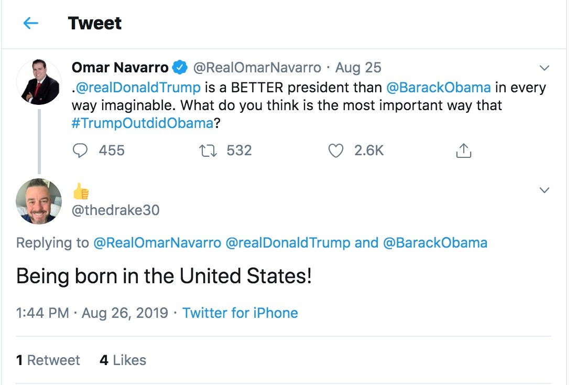Click the Twitter for iPhone link
This screenshot has width=588, height=385.
[x=240, y=313]
